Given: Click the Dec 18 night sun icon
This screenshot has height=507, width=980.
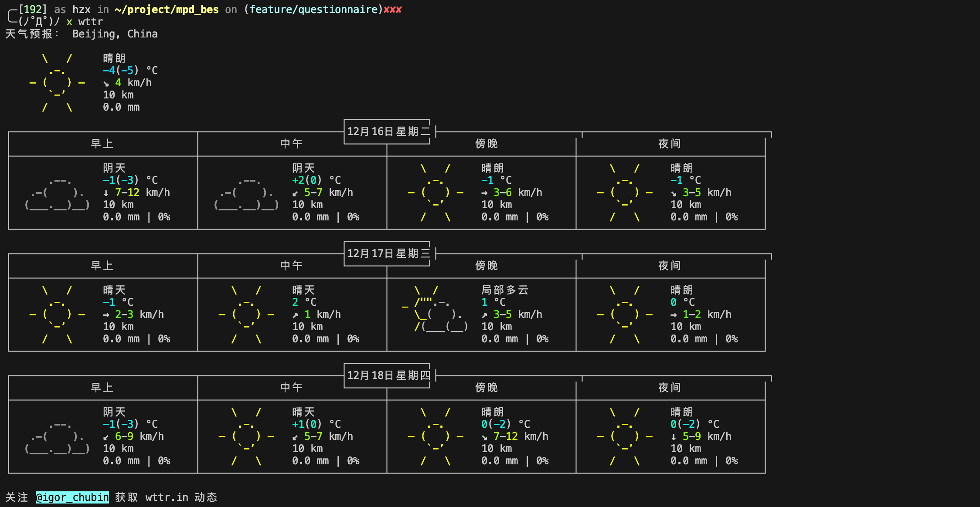Looking at the screenshot, I should [624, 436].
